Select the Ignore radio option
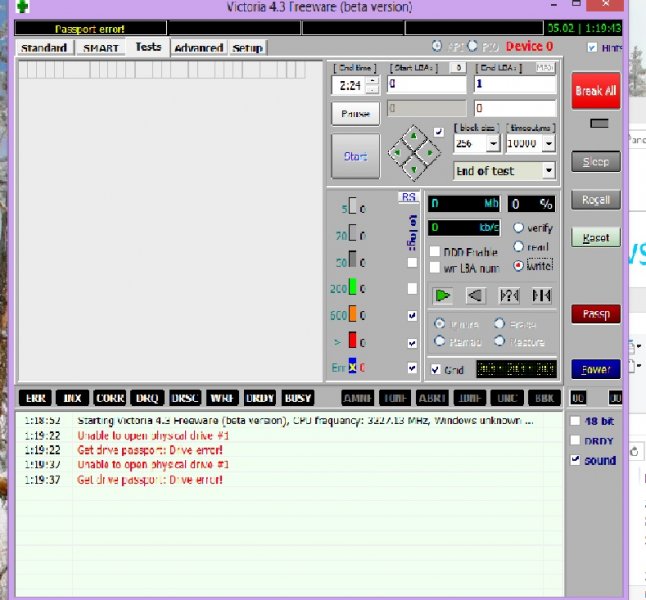Screen dimensions: 646x600 tap(440, 323)
